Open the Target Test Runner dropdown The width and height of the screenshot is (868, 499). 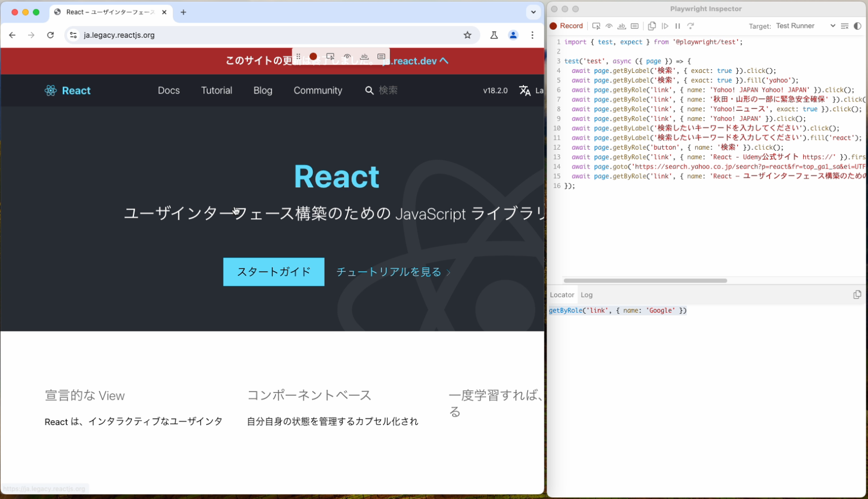point(805,26)
